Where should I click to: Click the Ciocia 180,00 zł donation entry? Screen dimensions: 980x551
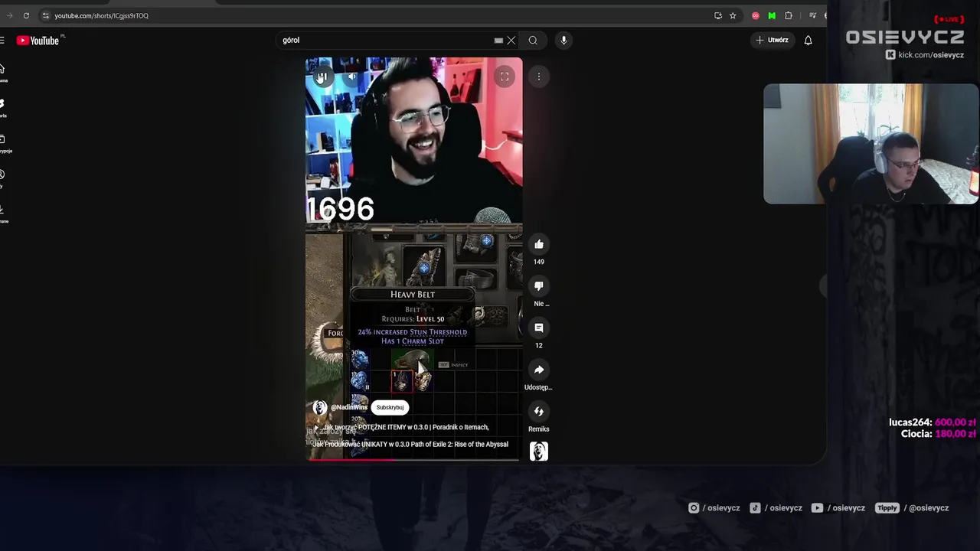point(938,434)
